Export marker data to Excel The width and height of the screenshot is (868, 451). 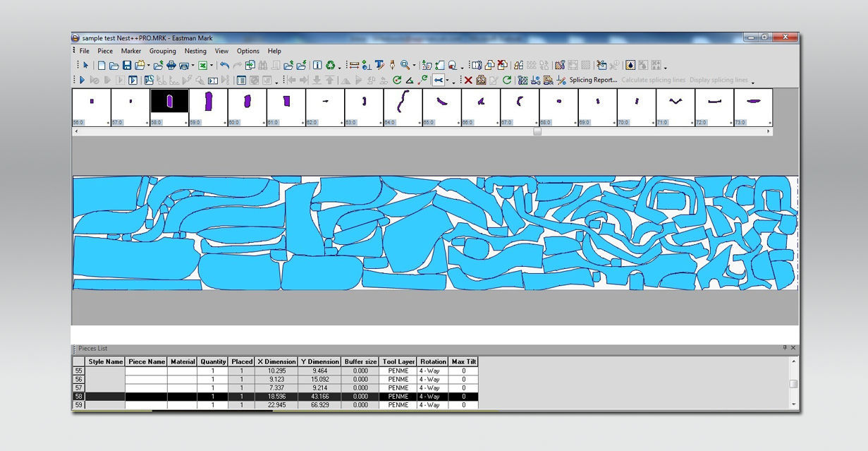(202, 66)
